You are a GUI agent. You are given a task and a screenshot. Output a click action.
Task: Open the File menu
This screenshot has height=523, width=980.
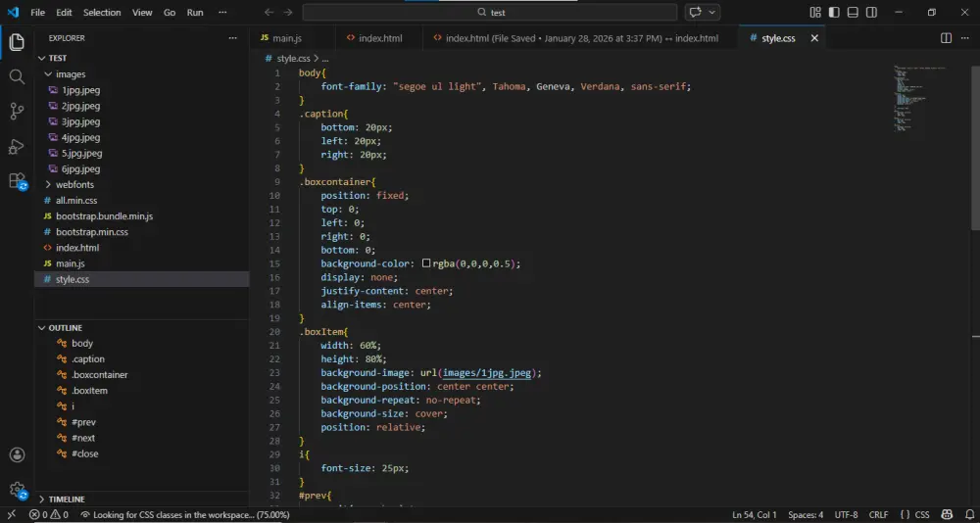(x=37, y=13)
